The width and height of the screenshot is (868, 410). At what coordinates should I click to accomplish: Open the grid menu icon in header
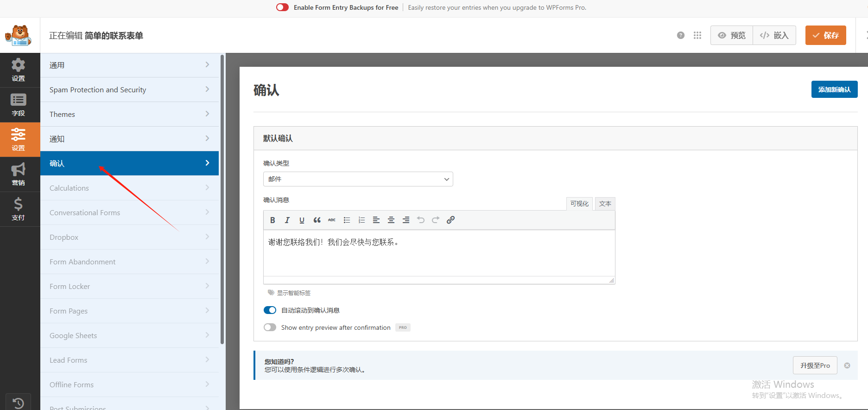tap(697, 35)
